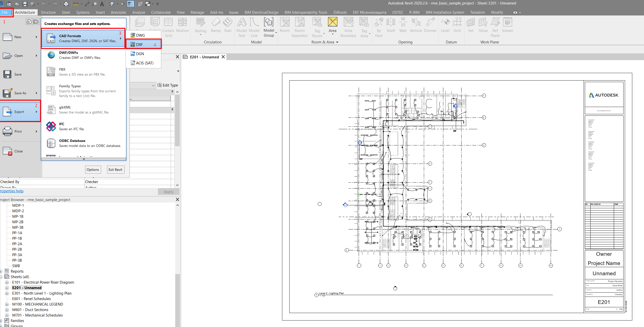
Task: Select the Measure Between Two References tool
Action: click(75, 4)
